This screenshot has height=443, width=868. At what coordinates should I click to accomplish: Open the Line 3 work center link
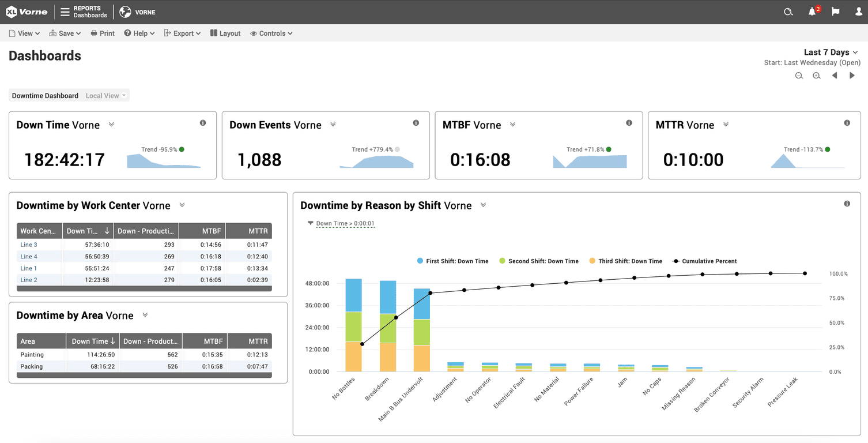pyautogui.click(x=28, y=245)
